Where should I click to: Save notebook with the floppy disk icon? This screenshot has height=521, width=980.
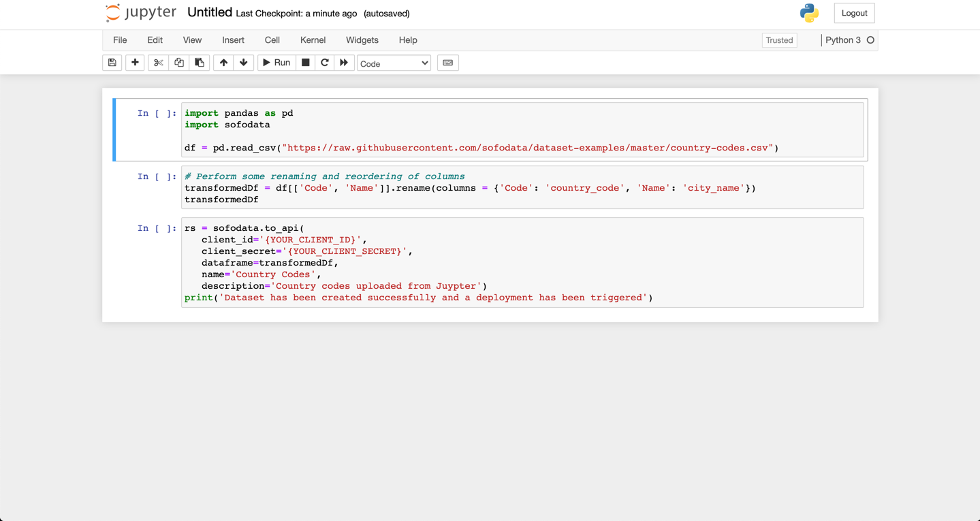tap(112, 63)
